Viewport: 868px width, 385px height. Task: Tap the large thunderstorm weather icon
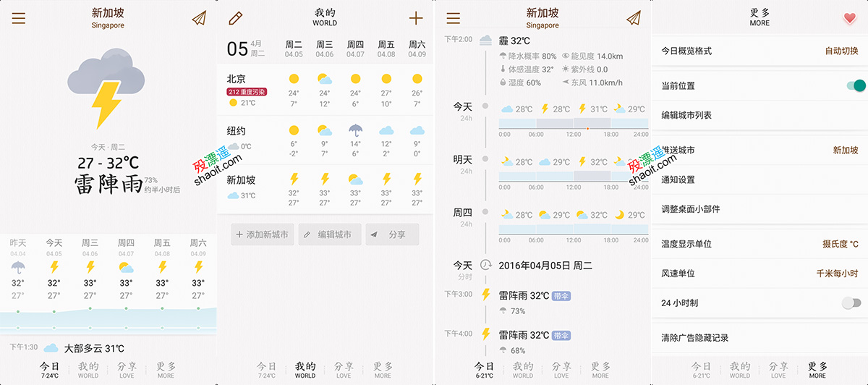coord(107,88)
